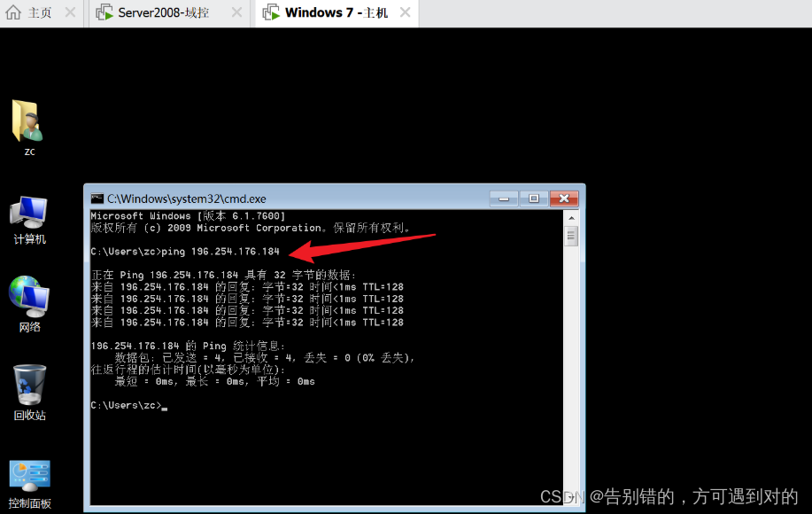Open the zc user folder icon
This screenshot has height=514, width=812.
point(28,121)
